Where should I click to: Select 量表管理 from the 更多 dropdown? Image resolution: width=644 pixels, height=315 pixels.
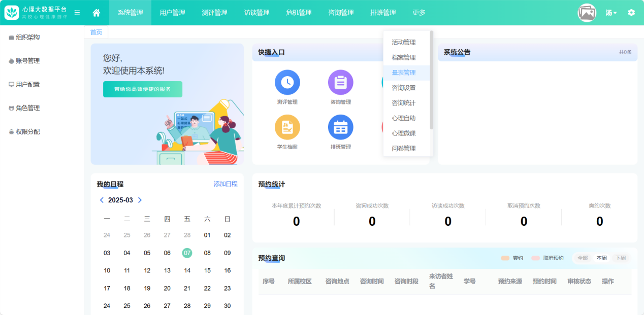(404, 73)
